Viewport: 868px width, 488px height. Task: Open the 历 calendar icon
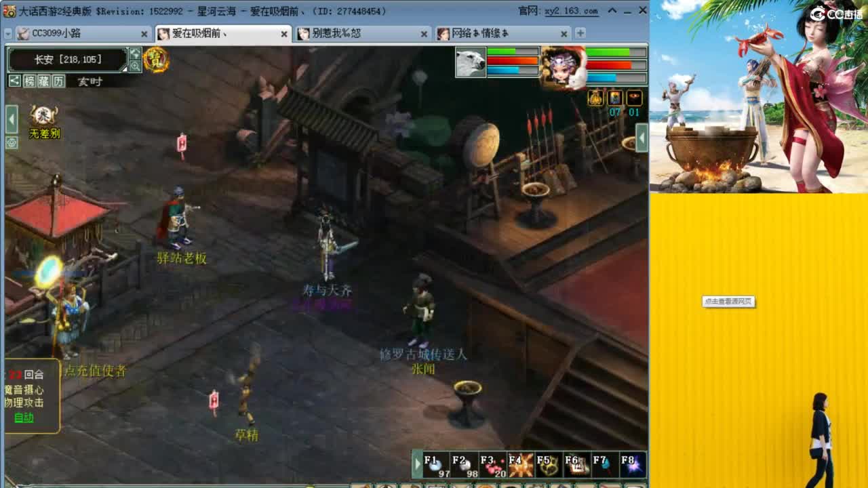[59, 81]
